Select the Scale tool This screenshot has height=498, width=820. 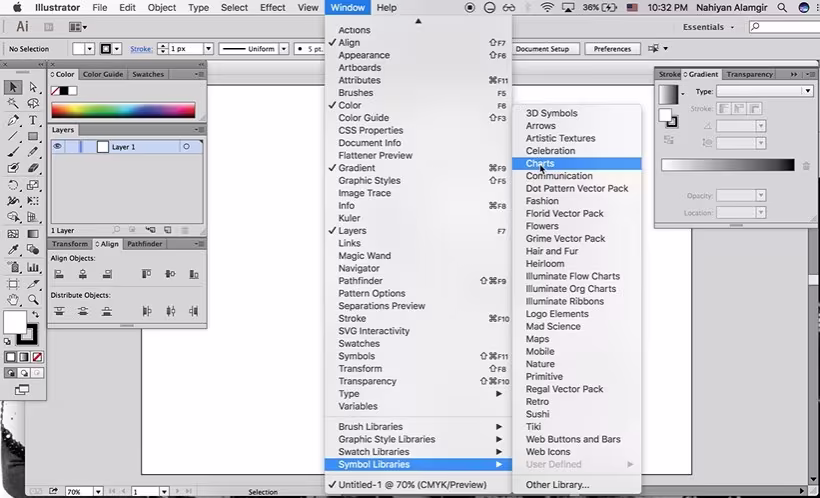[33, 185]
